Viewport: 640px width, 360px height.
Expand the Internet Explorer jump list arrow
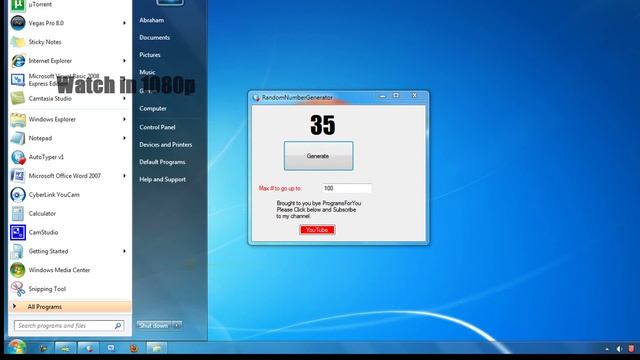coord(124,61)
